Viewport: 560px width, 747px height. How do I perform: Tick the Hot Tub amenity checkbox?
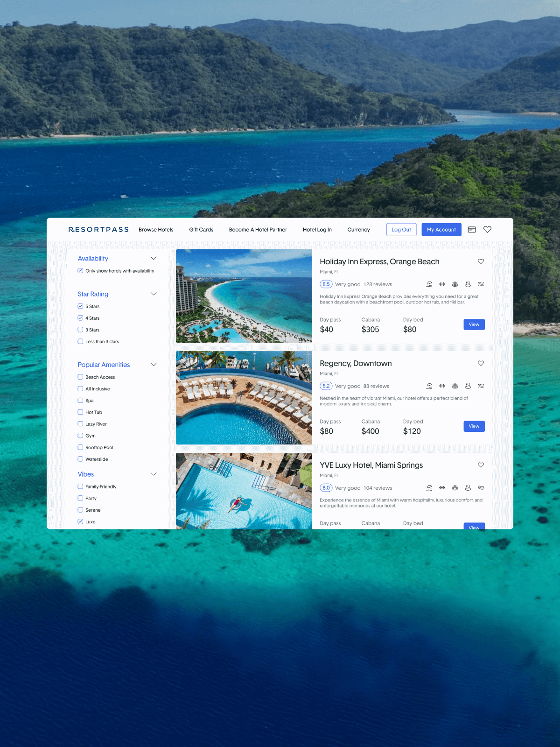(80, 412)
